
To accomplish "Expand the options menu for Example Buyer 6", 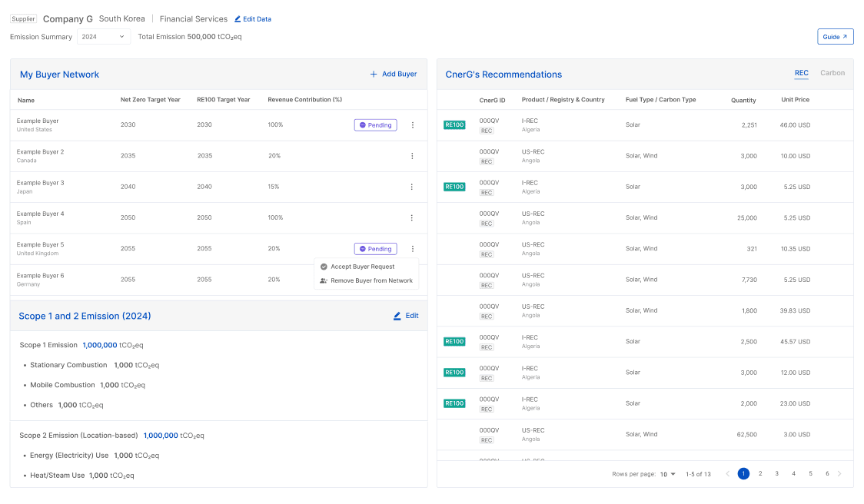I will (413, 279).
